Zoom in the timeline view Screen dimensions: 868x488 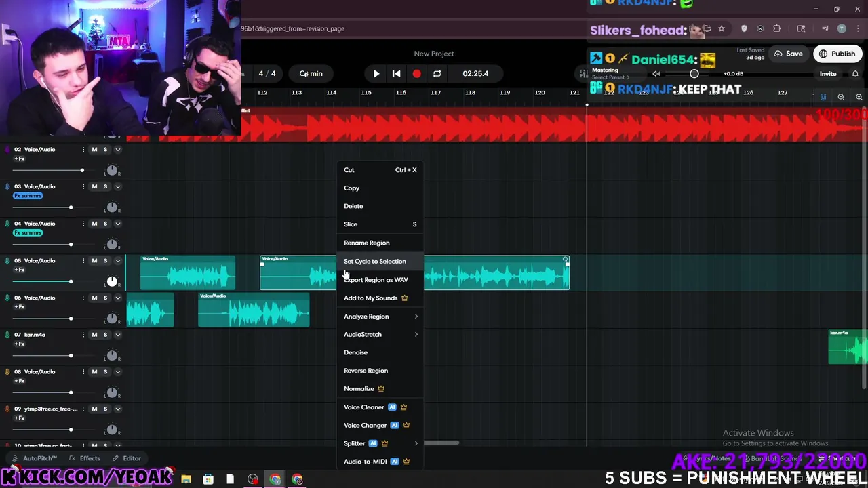(859, 97)
